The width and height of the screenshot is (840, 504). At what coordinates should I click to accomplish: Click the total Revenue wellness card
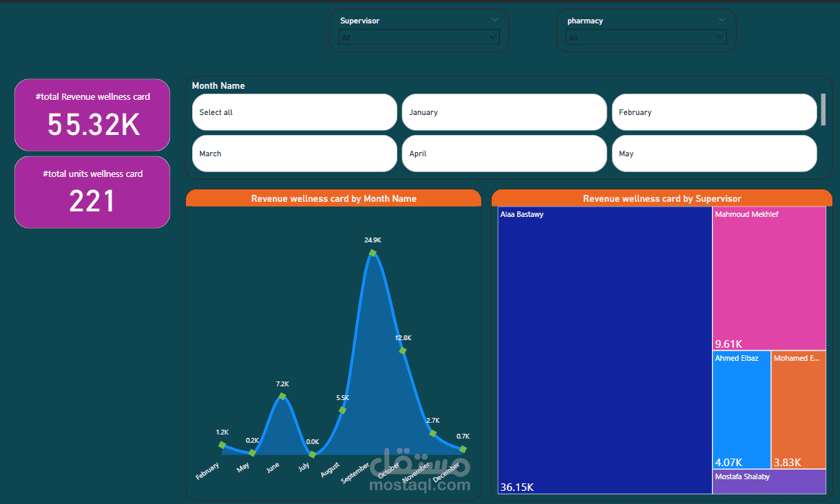(x=92, y=114)
